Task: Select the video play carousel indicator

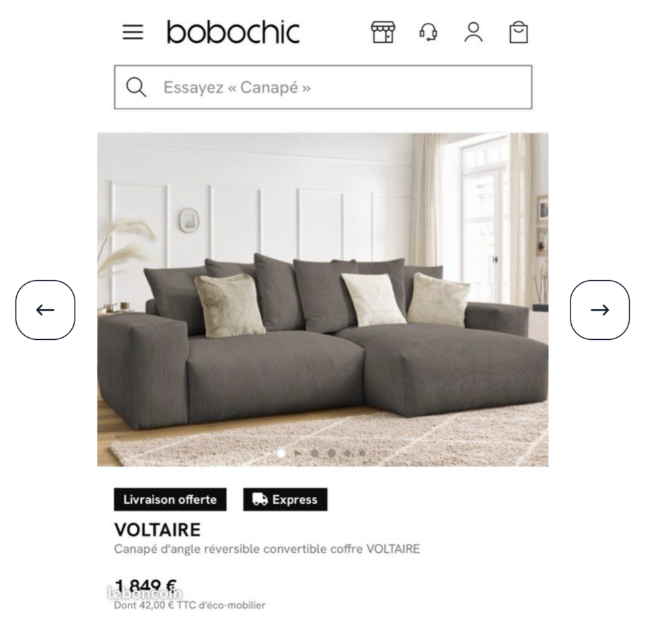Action: pyautogui.click(x=298, y=453)
